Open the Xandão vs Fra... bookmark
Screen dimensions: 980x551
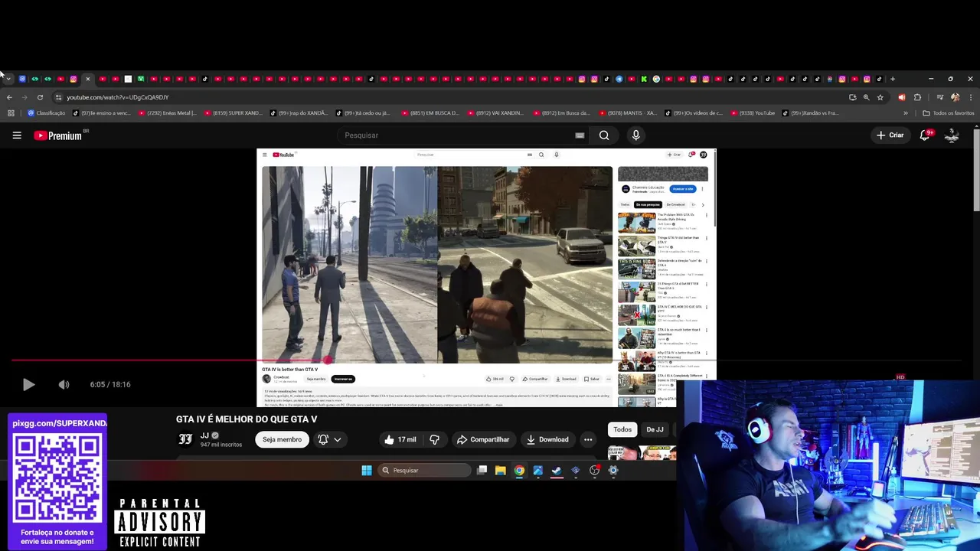pyautogui.click(x=811, y=113)
